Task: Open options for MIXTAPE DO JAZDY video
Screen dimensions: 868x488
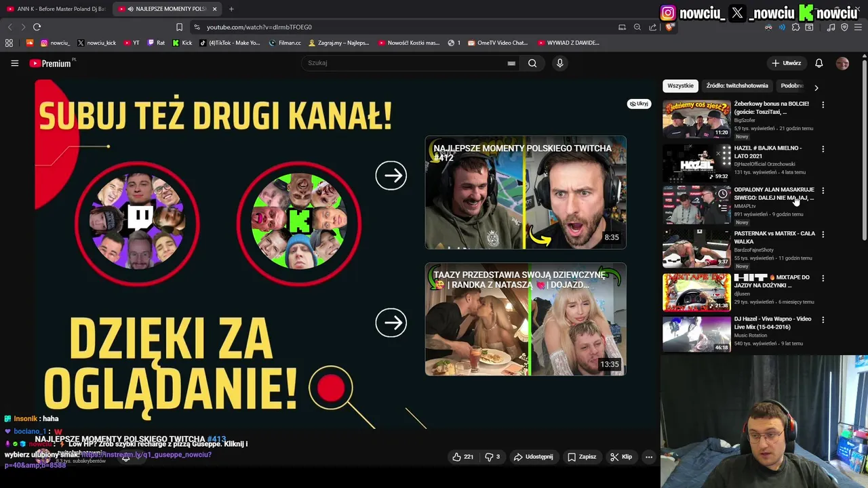Action: (823, 279)
